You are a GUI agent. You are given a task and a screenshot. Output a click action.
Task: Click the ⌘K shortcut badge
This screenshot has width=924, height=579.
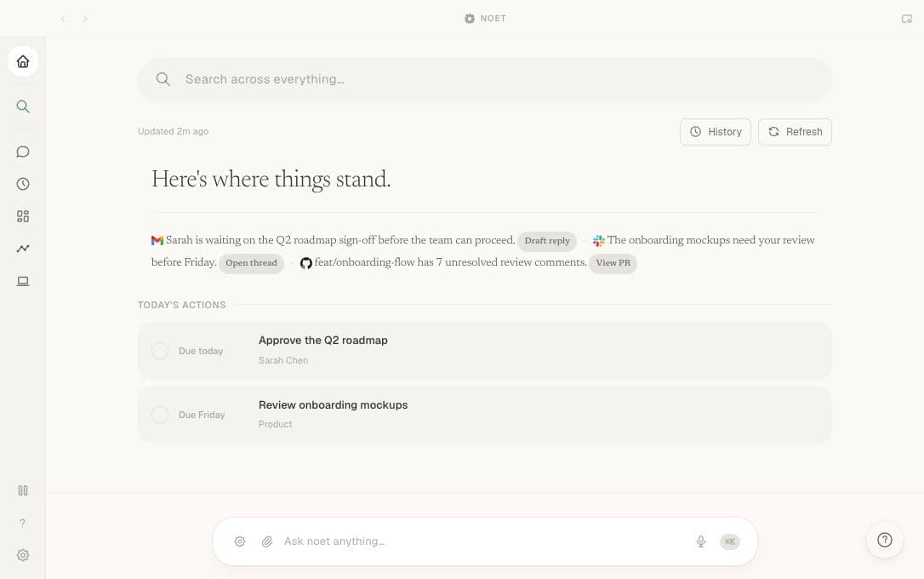point(729,542)
